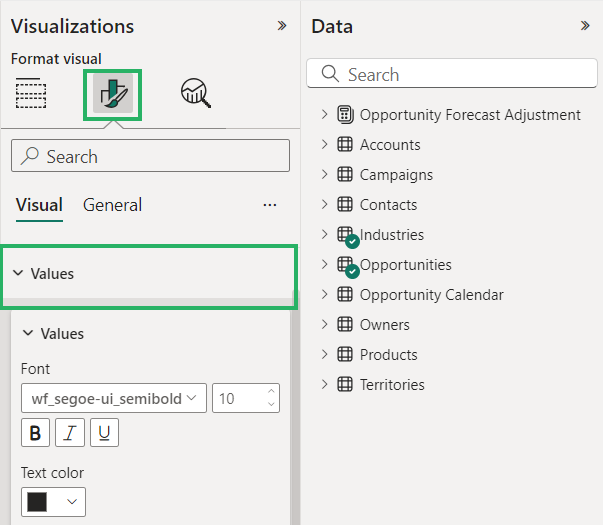
Task: Collapse the Data pane with double chevron
Action: (585, 26)
